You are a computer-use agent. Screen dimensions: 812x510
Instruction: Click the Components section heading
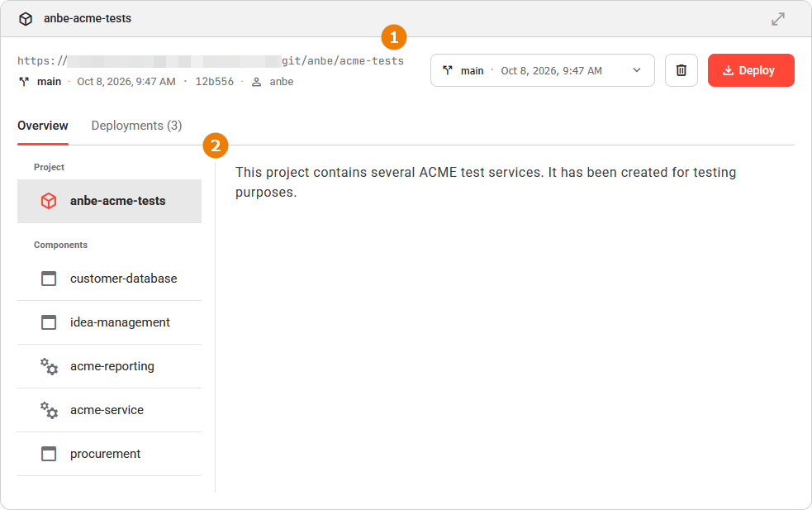click(60, 245)
